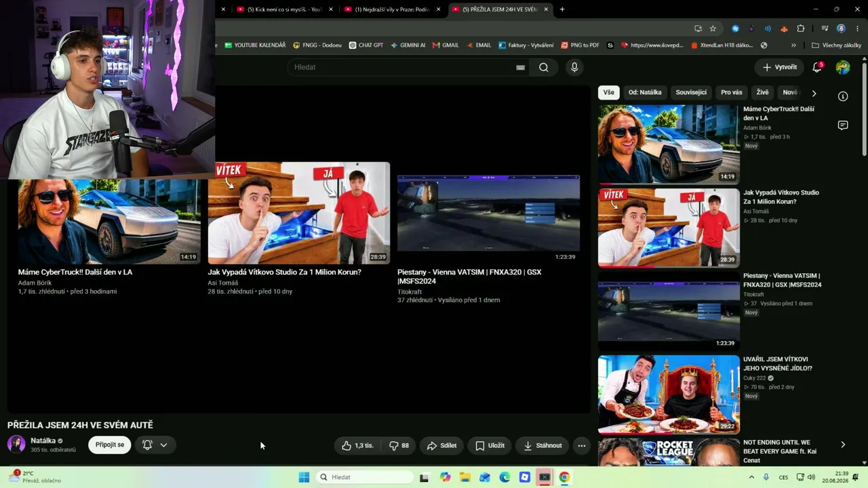The width and height of the screenshot is (868, 488).
Task: Download the video with "Stáhnout"
Action: (x=542, y=445)
